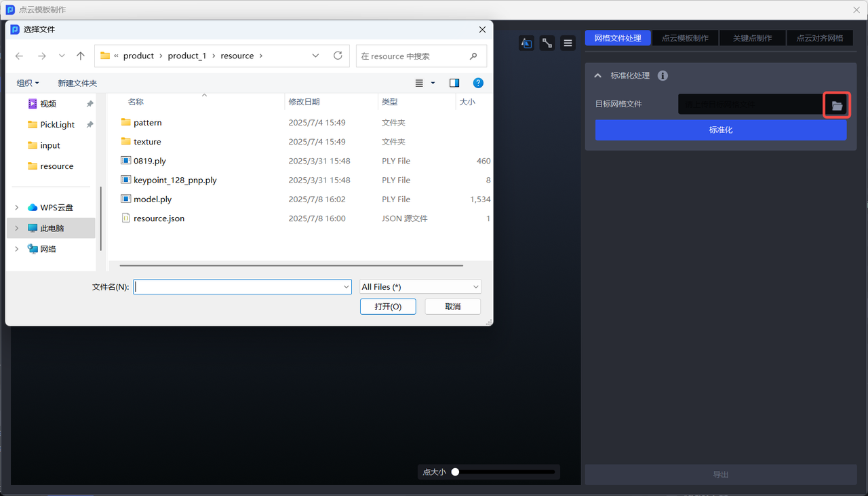This screenshot has width=868, height=496.
Task: Click the connected-nodes icon in viewer toolbar
Action: click(x=547, y=43)
